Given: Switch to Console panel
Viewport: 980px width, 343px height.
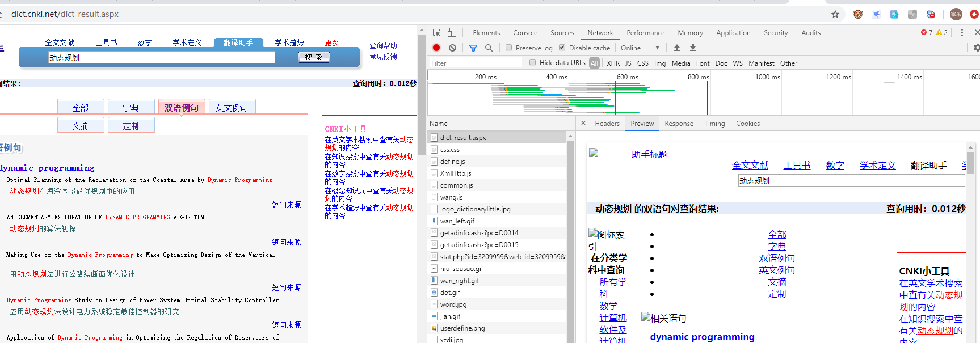Looking at the screenshot, I should [x=525, y=33].
